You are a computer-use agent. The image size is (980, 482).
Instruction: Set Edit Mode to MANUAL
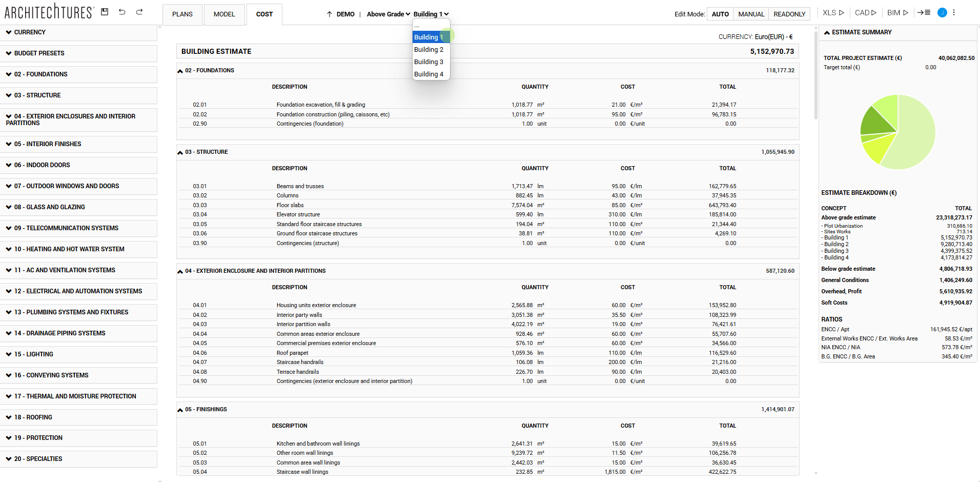point(751,14)
